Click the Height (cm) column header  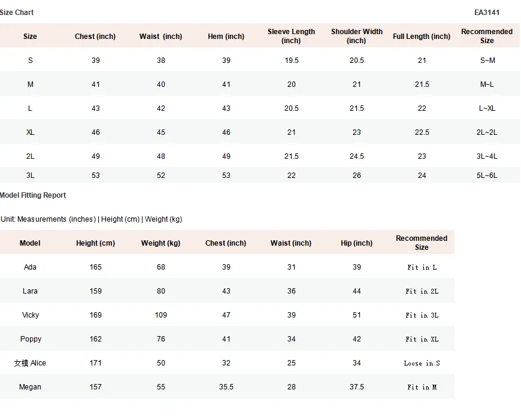coord(95,243)
